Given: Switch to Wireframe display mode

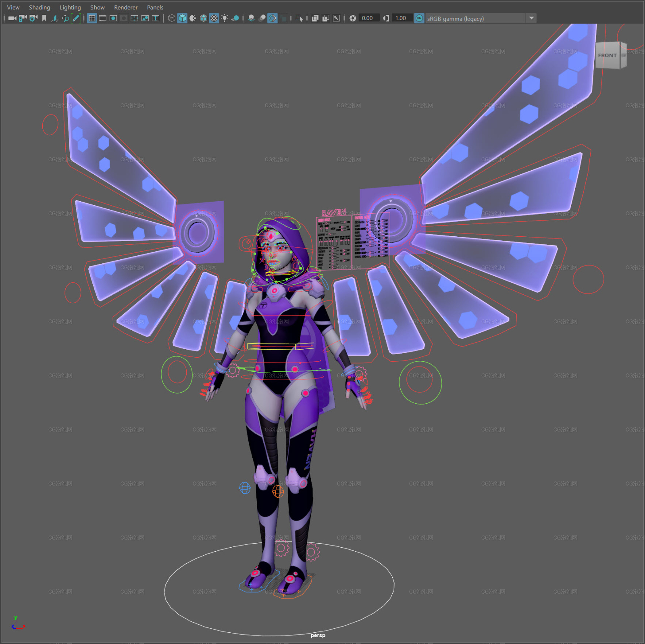Looking at the screenshot, I should 172,18.
